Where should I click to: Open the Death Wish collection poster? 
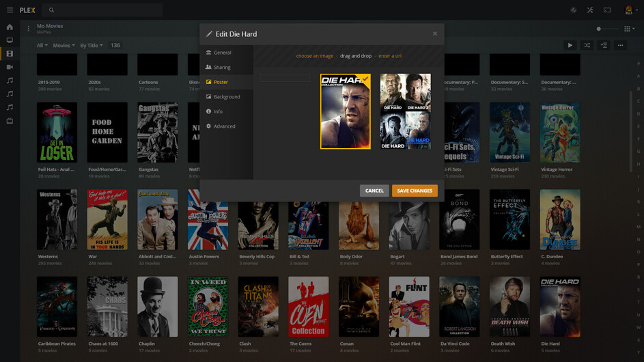tap(509, 307)
